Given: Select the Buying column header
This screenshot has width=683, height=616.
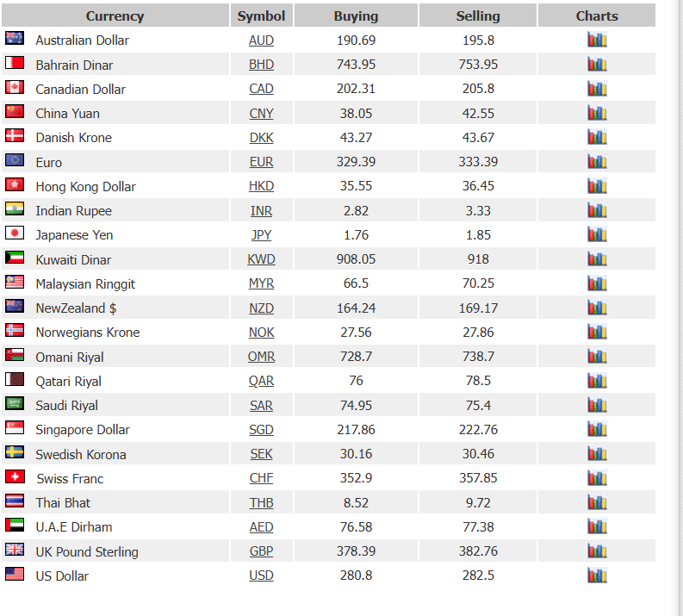Looking at the screenshot, I should coord(356,16).
